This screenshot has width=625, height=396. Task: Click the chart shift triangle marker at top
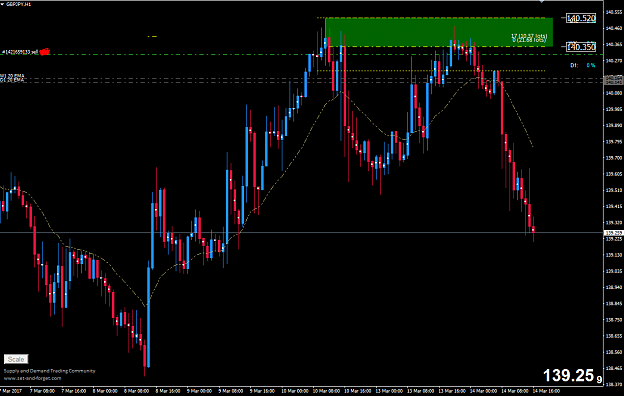541,2
